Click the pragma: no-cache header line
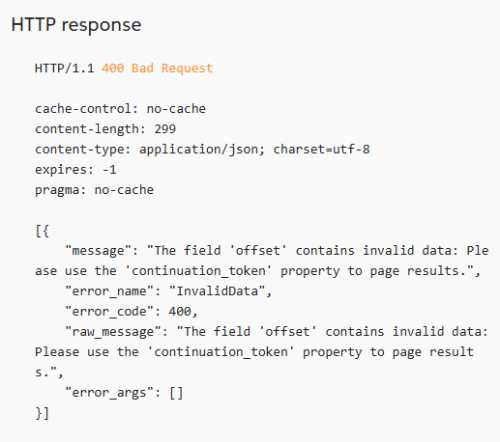 94,190
